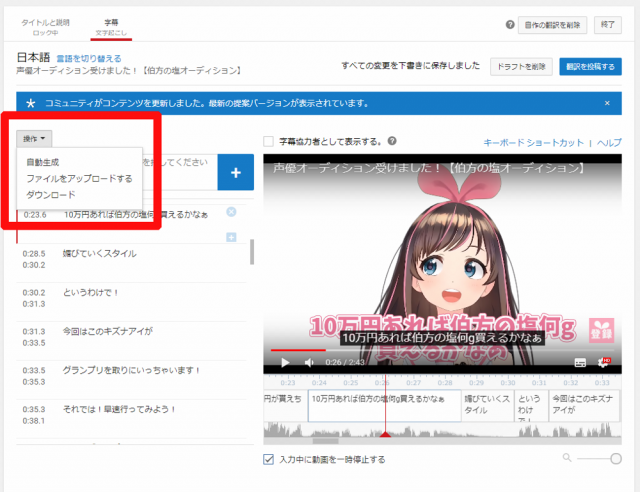Switch to the 字幕 tab

(x=111, y=27)
